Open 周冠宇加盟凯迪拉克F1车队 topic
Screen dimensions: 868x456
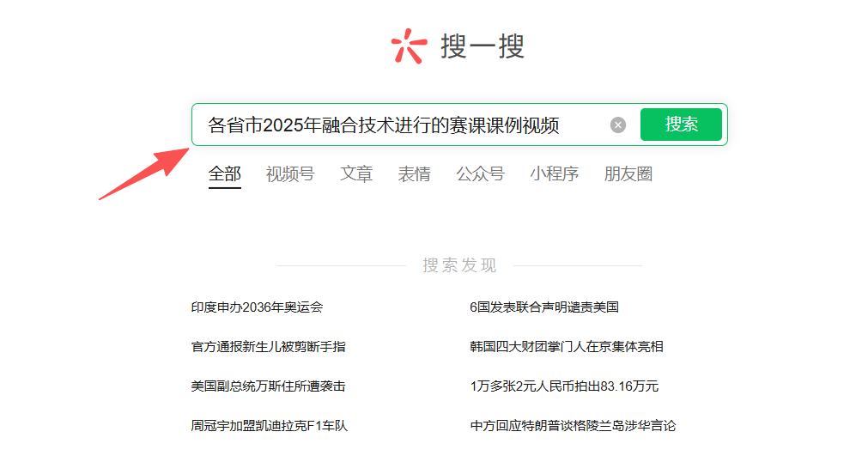click(x=269, y=426)
